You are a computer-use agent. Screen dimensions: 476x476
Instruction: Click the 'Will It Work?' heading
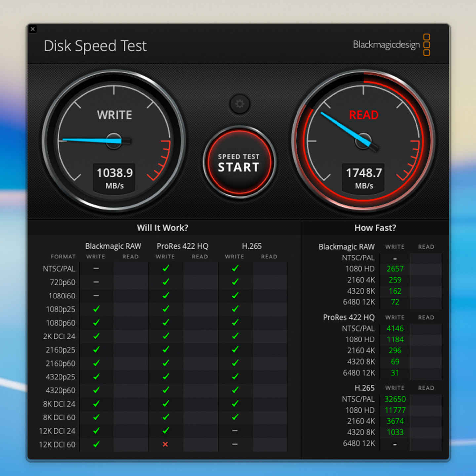tap(163, 228)
